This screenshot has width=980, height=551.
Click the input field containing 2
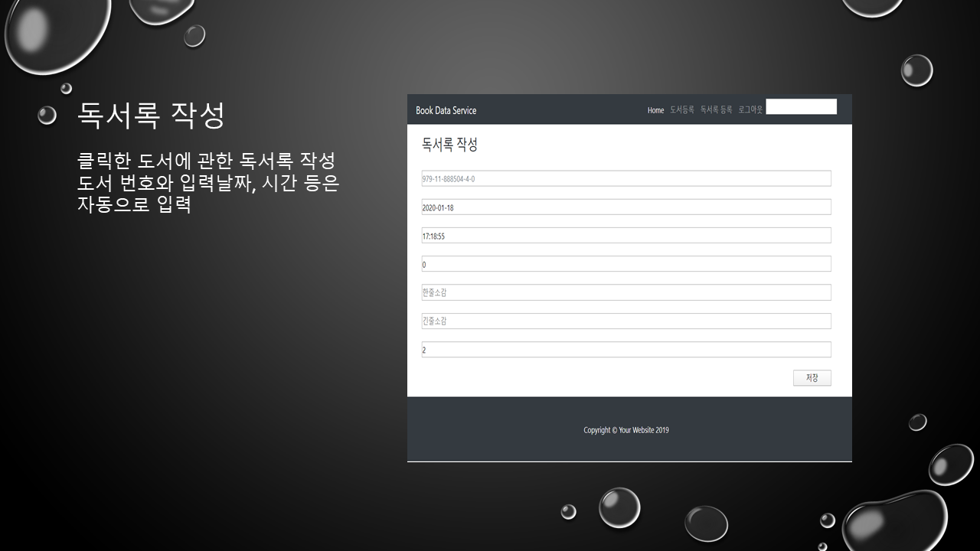pos(626,350)
